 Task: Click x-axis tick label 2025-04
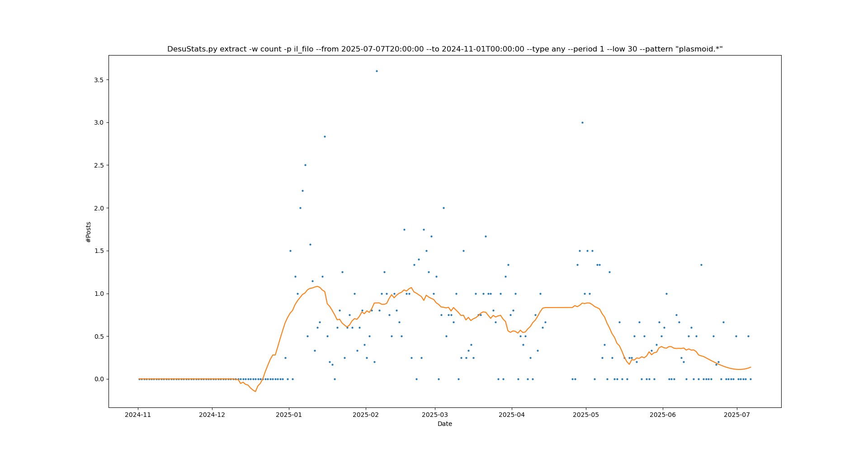tap(511, 415)
